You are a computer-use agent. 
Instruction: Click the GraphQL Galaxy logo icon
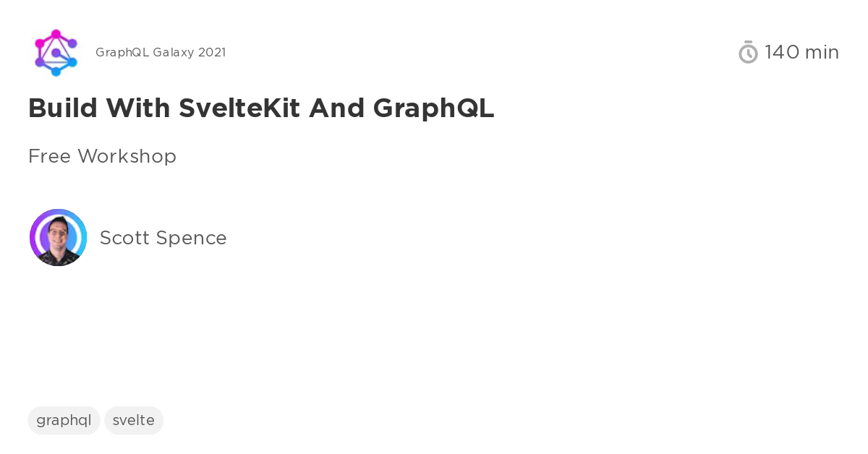pos(56,52)
